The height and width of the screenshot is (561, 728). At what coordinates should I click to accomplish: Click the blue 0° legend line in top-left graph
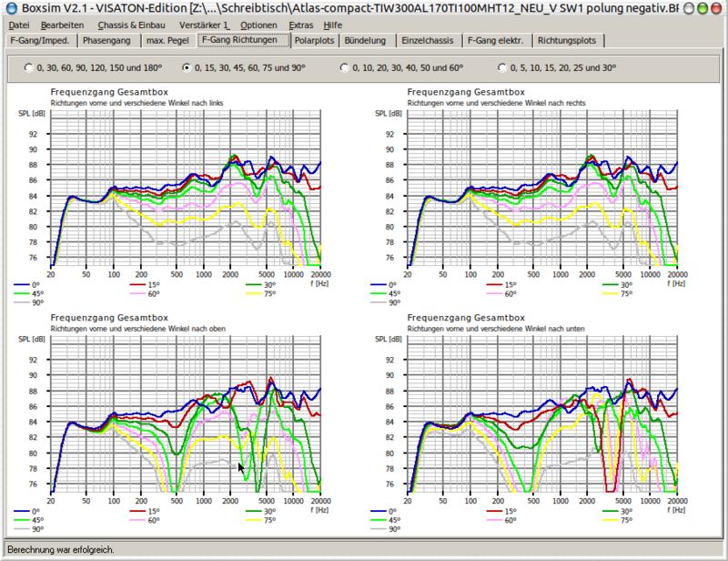coord(25,284)
